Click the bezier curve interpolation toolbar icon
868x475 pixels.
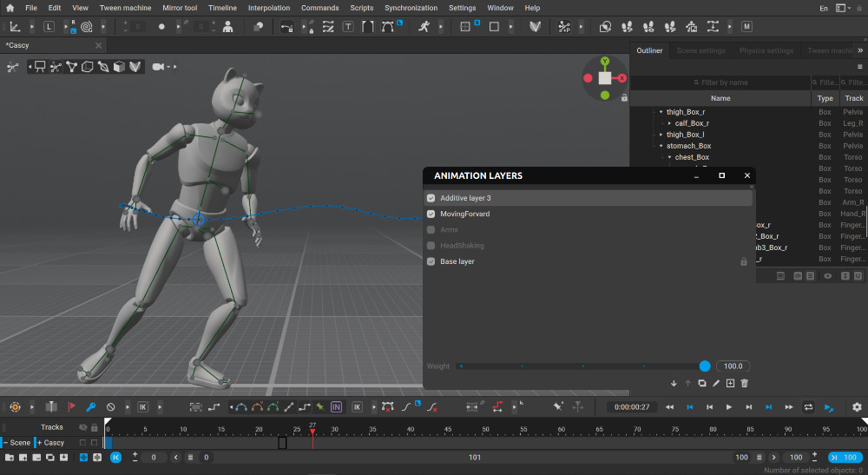pos(387,27)
